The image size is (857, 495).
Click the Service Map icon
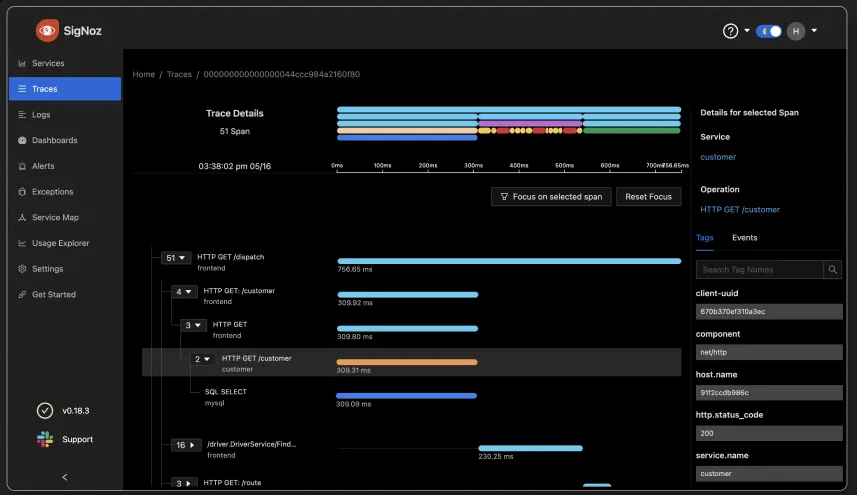tap(22, 217)
